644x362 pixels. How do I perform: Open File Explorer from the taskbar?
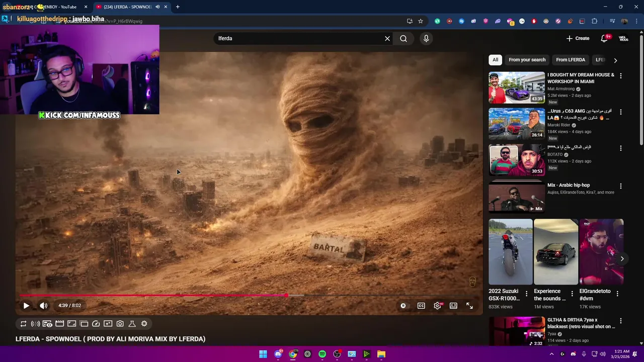pos(381,354)
